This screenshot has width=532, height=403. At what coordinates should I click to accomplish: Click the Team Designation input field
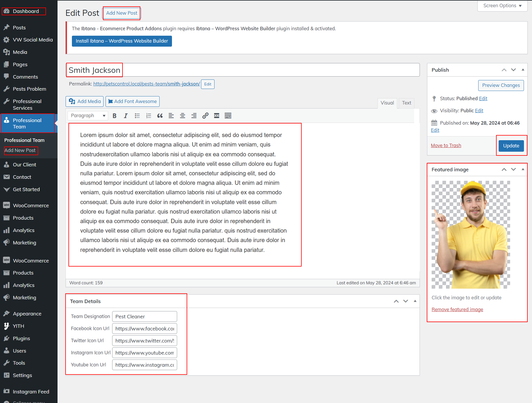tap(144, 317)
